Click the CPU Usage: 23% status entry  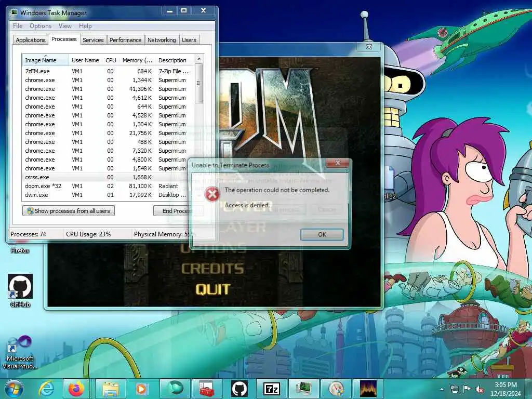point(88,234)
